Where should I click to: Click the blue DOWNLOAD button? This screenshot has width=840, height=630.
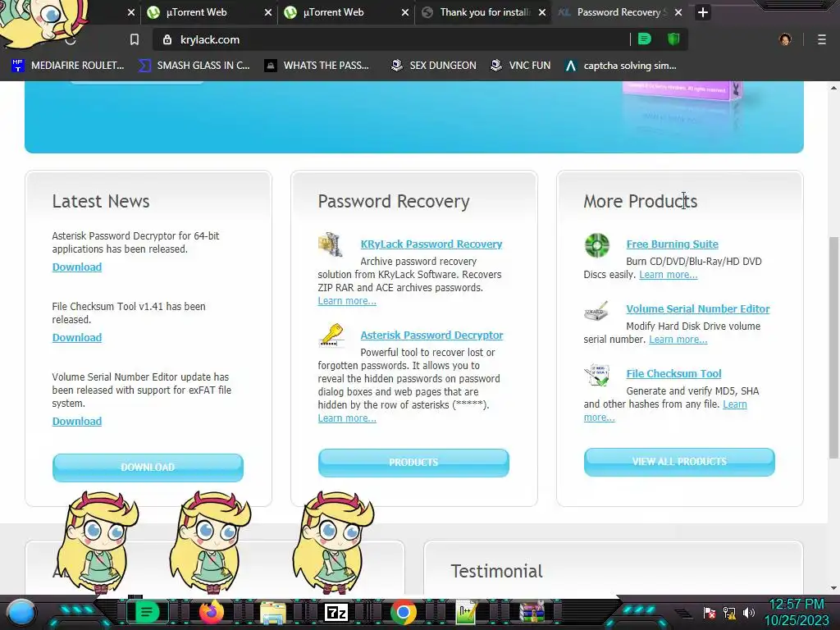pos(148,467)
